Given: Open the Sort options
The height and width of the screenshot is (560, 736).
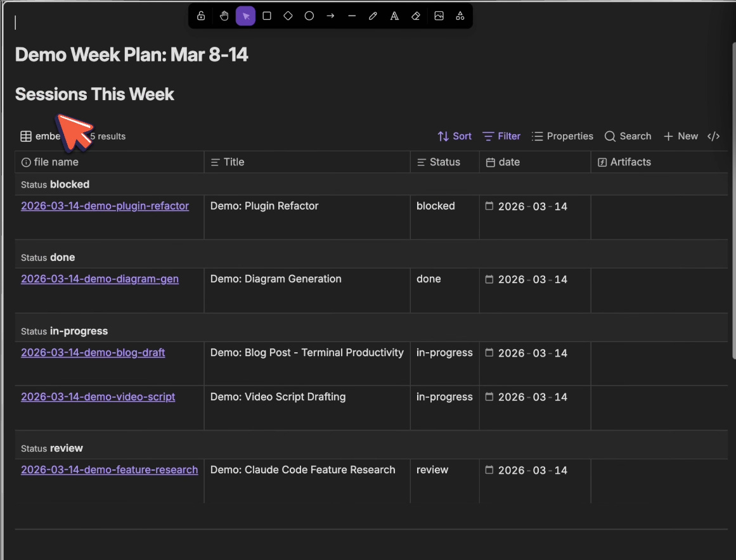Looking at the screenshot, I should pos(454,136).
